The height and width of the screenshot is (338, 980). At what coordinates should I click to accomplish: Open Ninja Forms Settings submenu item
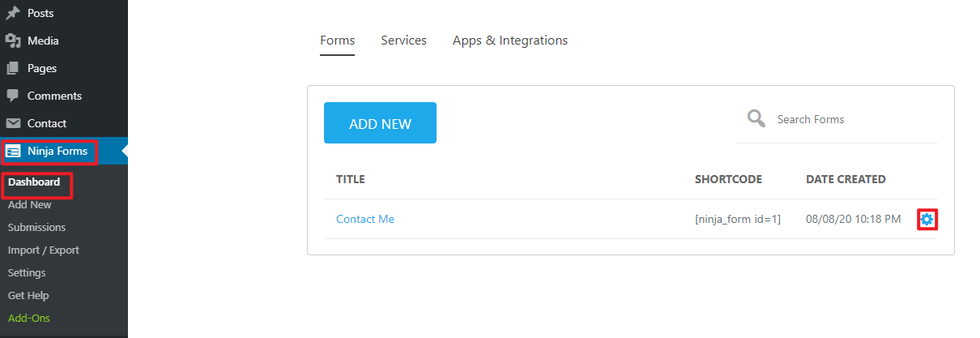(27, 273)
